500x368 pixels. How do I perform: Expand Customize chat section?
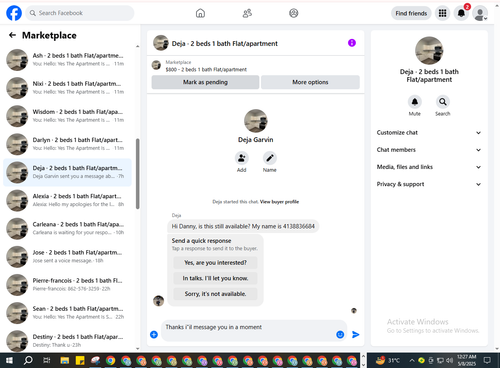429,133
